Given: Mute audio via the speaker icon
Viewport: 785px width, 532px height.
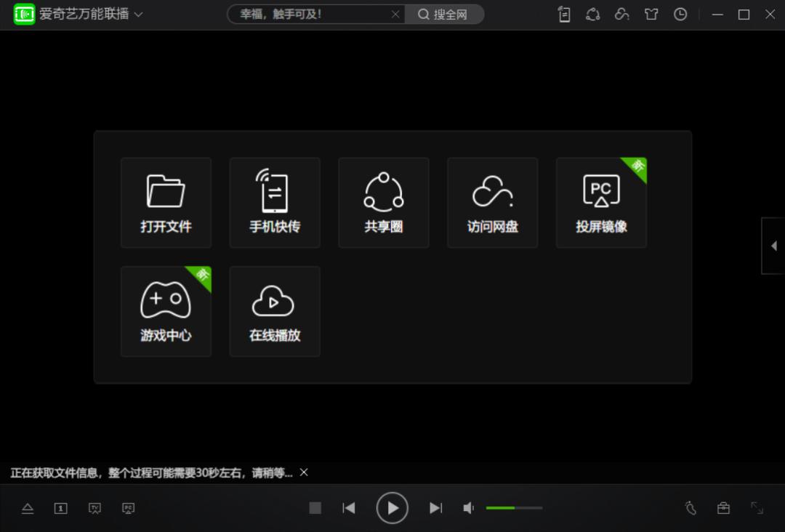Looking at the screenshot, I should click(x=468, y=507).
